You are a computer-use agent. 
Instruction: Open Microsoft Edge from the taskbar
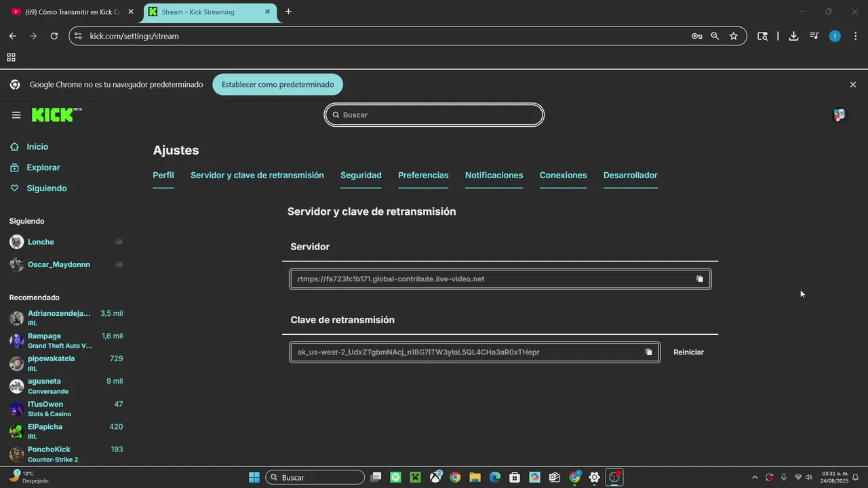coord(495,477)
